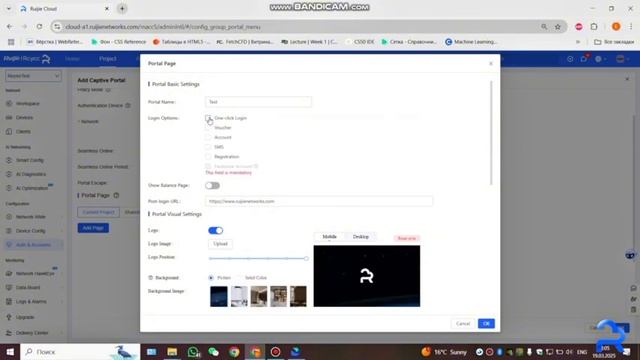Open WhatsApp from the taskbar

point(193,352)
